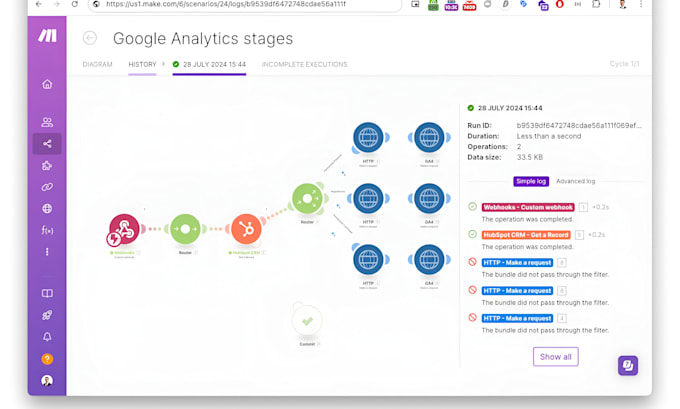This screenshot has width=680, height=409.
Task: Open the What's new rocket icon
Action: click(47, 315)
